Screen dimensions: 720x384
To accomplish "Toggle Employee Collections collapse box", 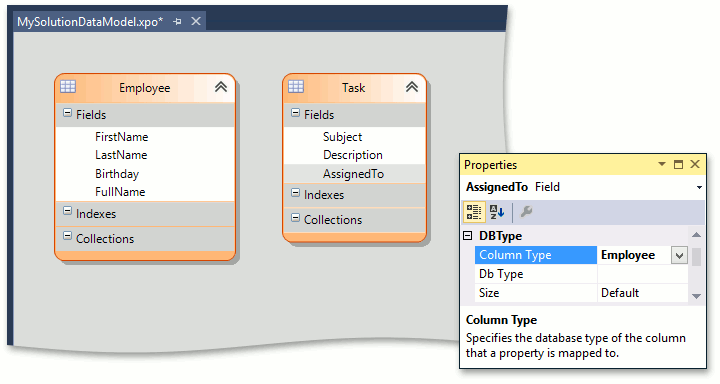I will pyautogui.click(x=68, y=236).
